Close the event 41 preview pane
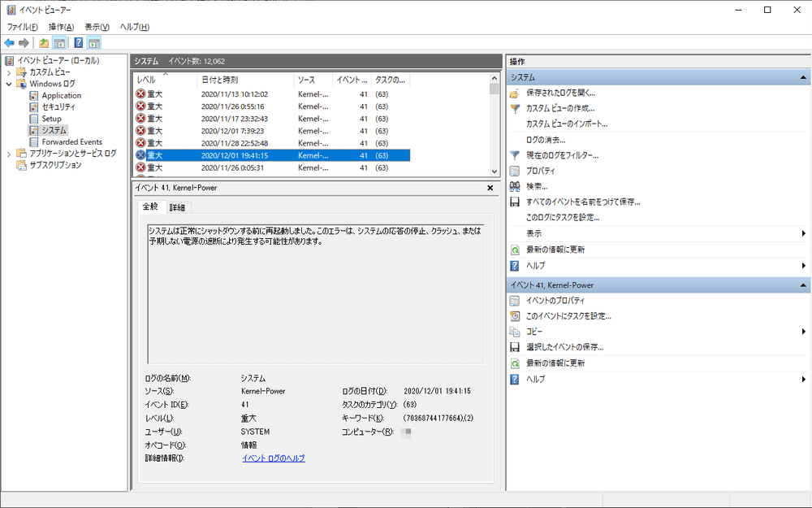812x508 pixels. 490,189
